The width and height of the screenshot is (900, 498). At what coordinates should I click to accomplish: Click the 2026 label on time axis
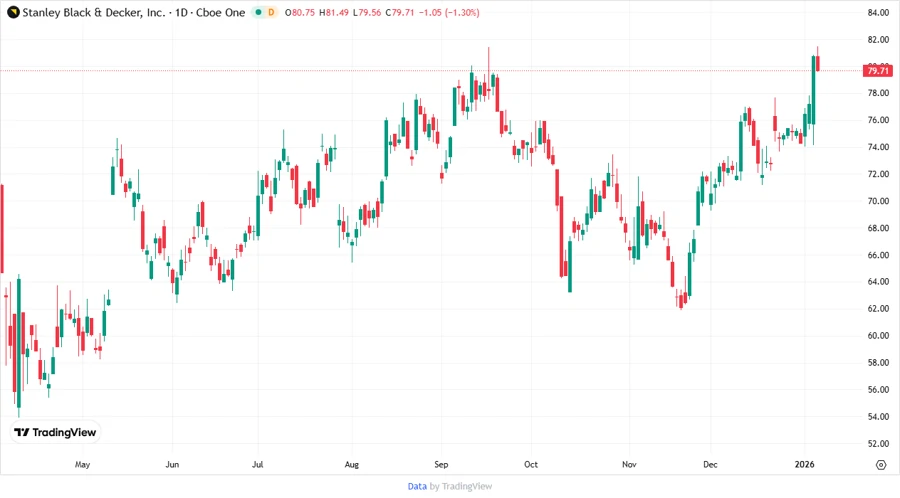coord(804,465)
